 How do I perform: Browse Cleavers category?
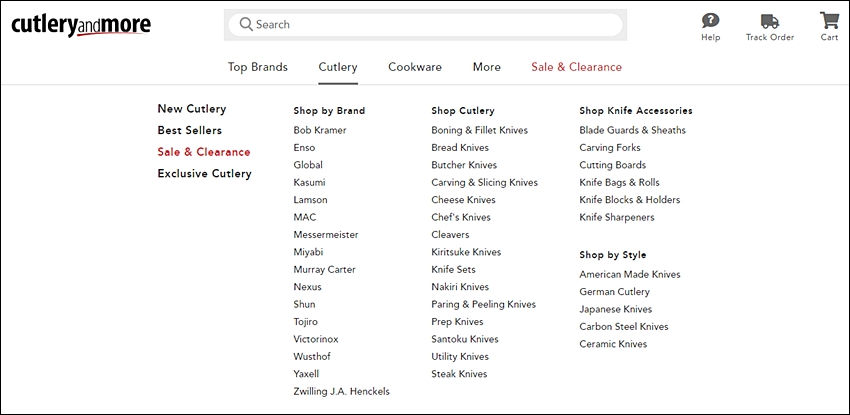pyautogui.click(x=450, y=235)
